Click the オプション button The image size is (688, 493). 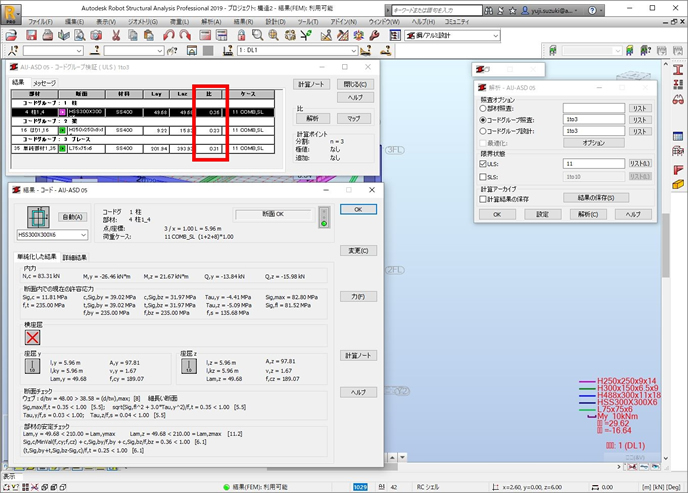(x=594, y=143)
